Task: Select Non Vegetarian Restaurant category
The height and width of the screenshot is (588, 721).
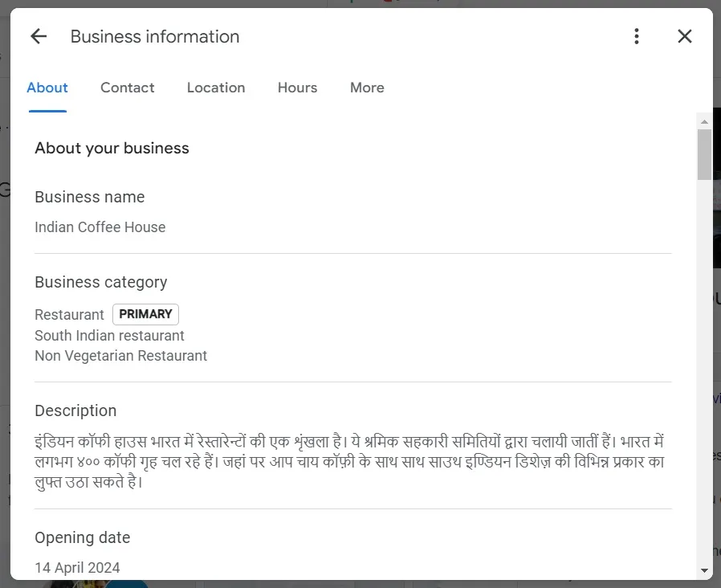Action: [x=121, y=356]
